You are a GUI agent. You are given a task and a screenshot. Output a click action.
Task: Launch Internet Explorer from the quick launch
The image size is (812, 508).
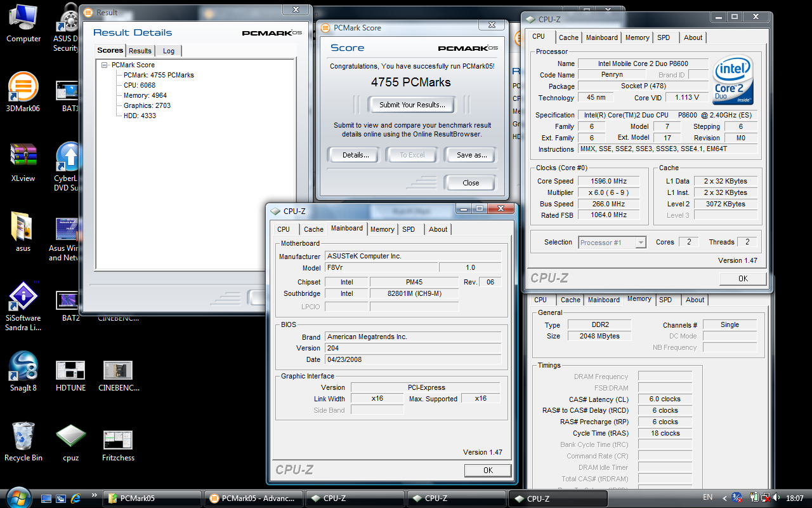click(x=77, y=498)
